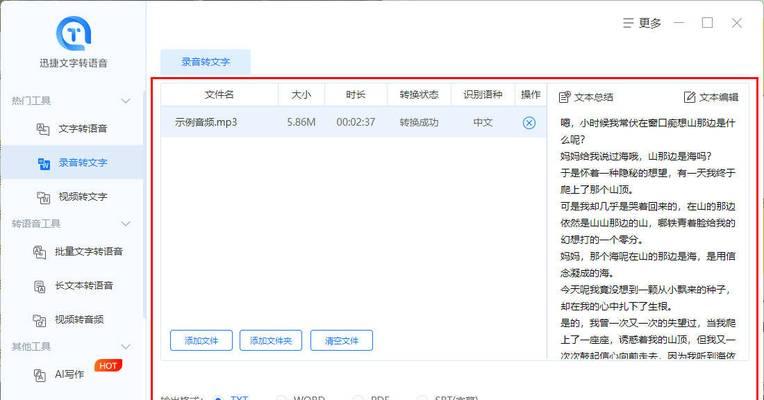Click the 文件名 column header
This screenshot has height=400, width=764.
pyautogui.click(x=219, y=95)
